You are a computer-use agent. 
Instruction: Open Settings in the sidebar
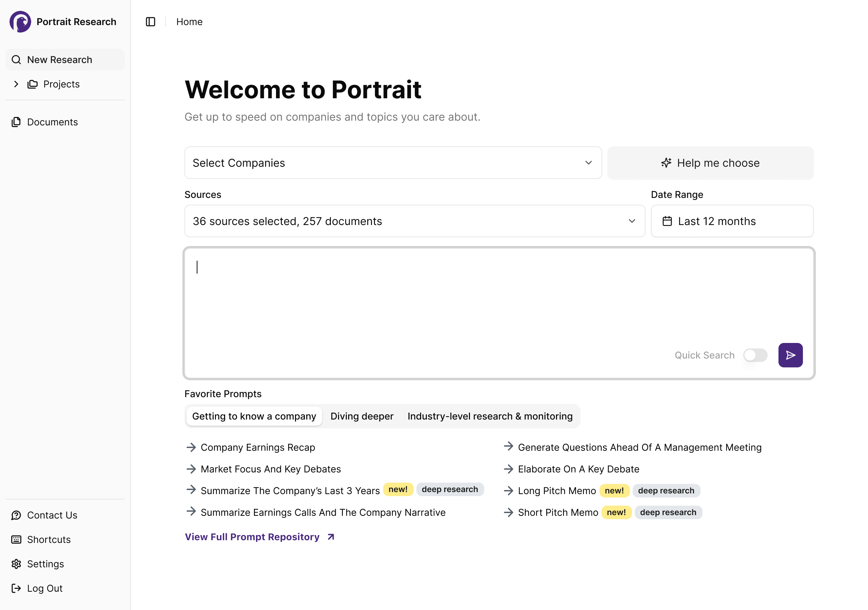65,564
